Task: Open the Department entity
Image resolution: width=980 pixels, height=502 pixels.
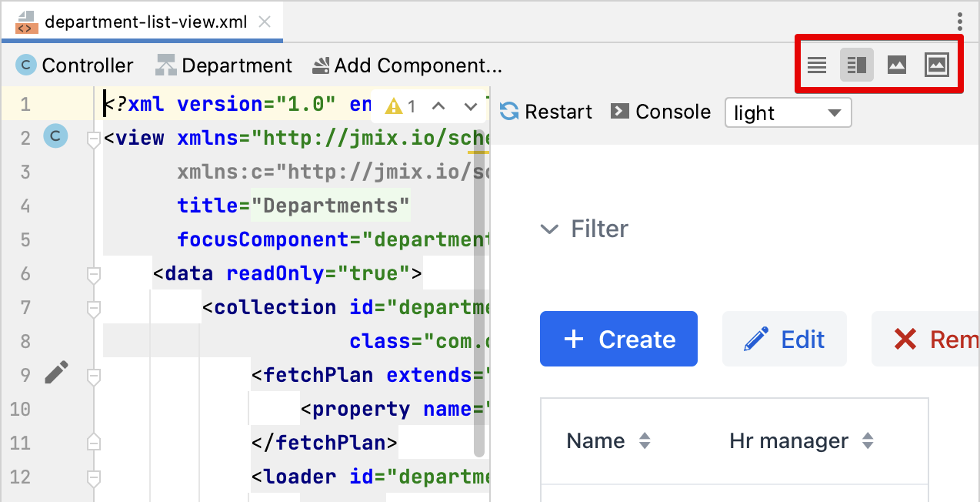Action: click(224, 65)
